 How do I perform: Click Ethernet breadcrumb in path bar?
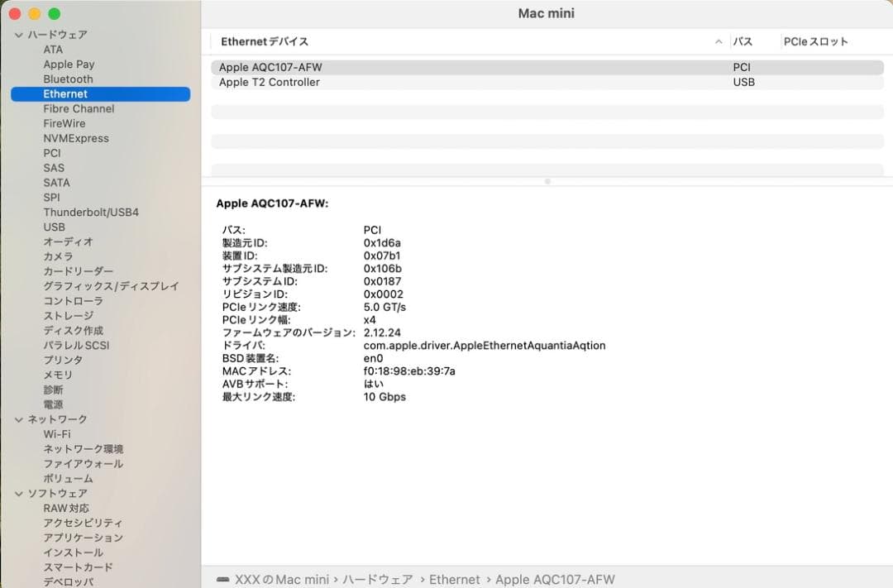click(x=455, y=580)
